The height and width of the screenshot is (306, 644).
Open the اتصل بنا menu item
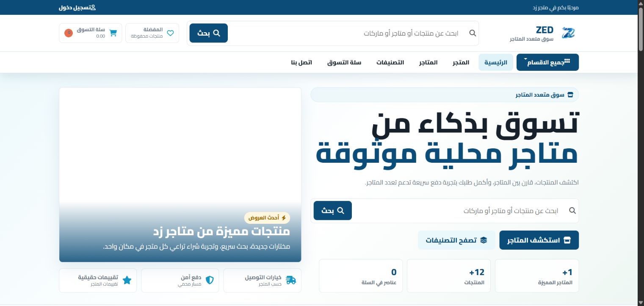point(301,62)
